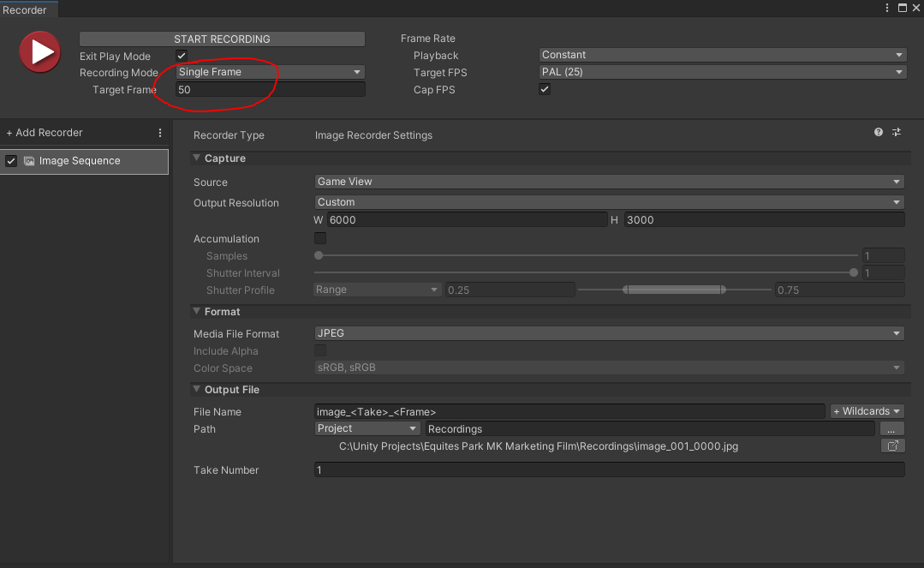The image size is (924, 568).
Task: Select the Target Frame value field
Action: (270, 89)
